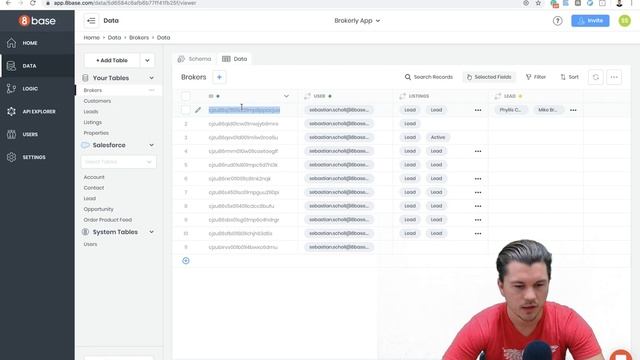Screen dimensions: 640x360
Task: Click the Invite button
Action: click(590, 21)
